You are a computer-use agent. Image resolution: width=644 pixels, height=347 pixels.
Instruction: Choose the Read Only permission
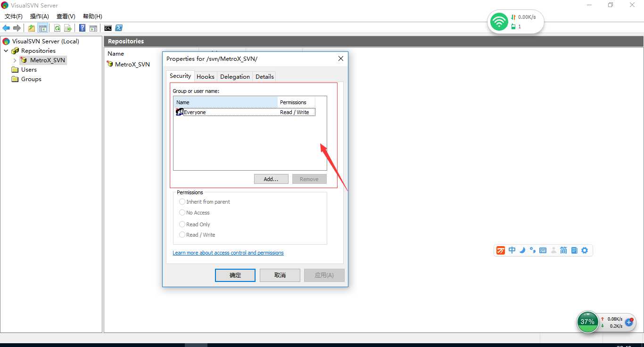[182, 224]
